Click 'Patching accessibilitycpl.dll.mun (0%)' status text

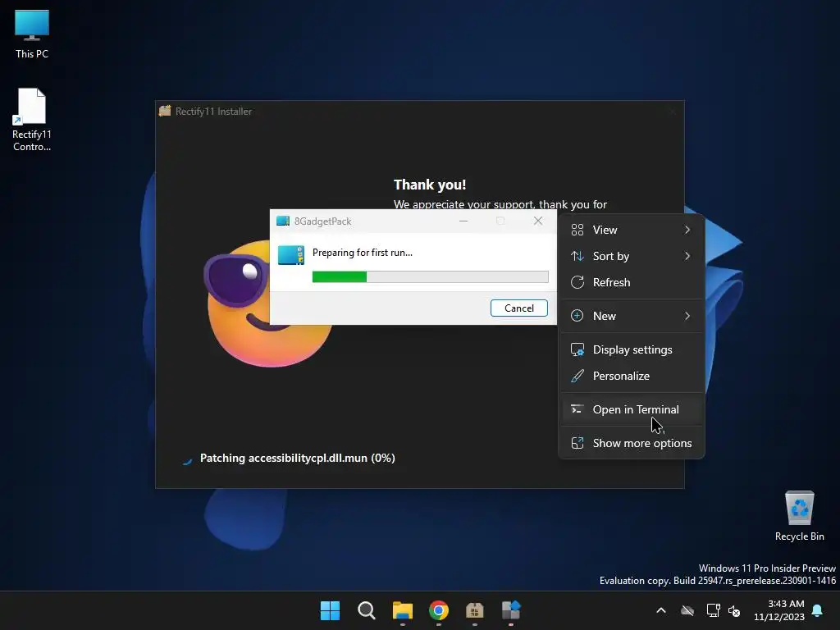click(297, 458)
